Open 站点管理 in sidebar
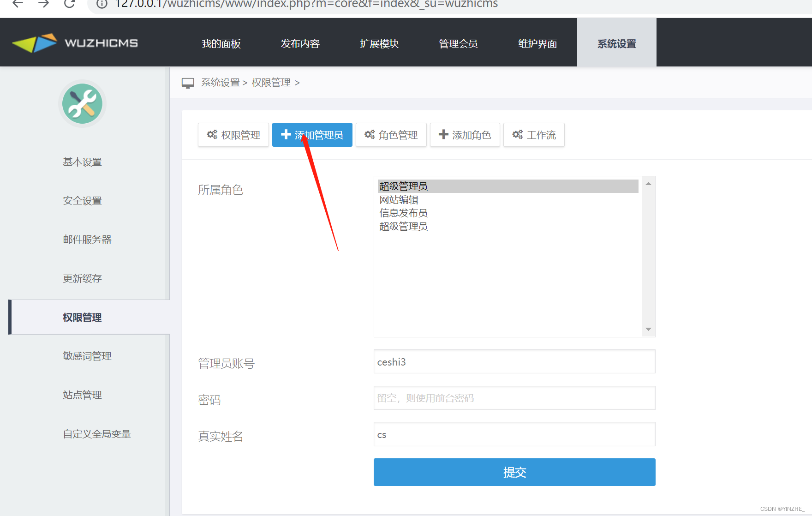The image size is (812, 516). point(82,395)
